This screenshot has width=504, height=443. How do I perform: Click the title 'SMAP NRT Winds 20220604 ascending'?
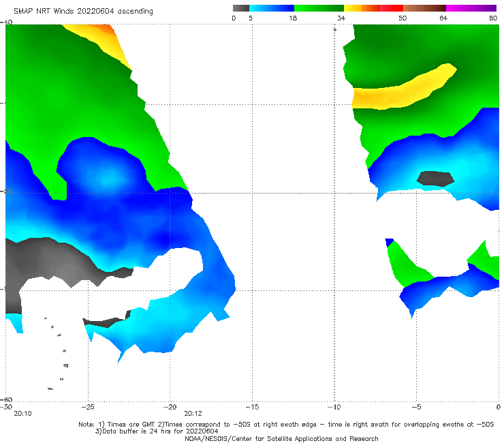(83, 12)
